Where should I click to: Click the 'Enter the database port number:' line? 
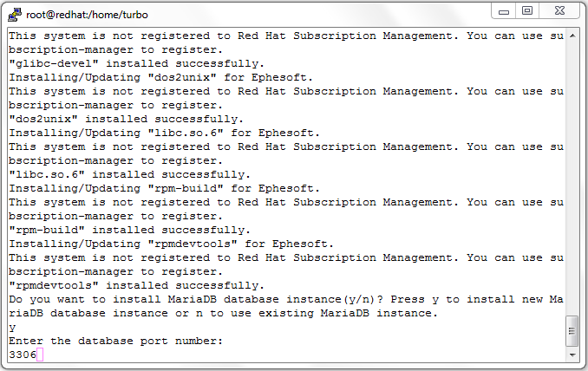point(116,341)
